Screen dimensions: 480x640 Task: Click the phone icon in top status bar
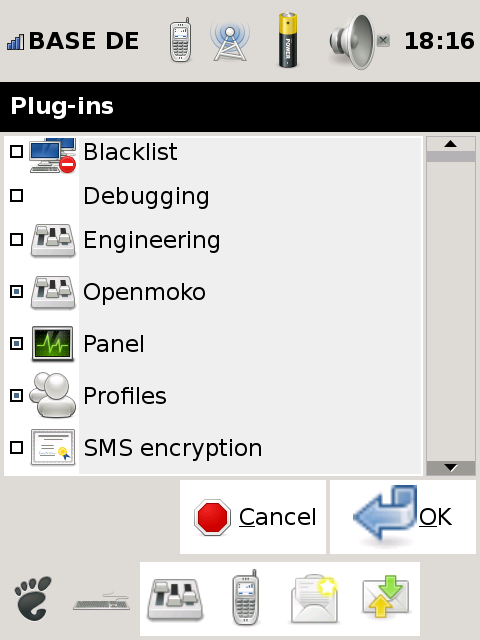click(180, 40)
